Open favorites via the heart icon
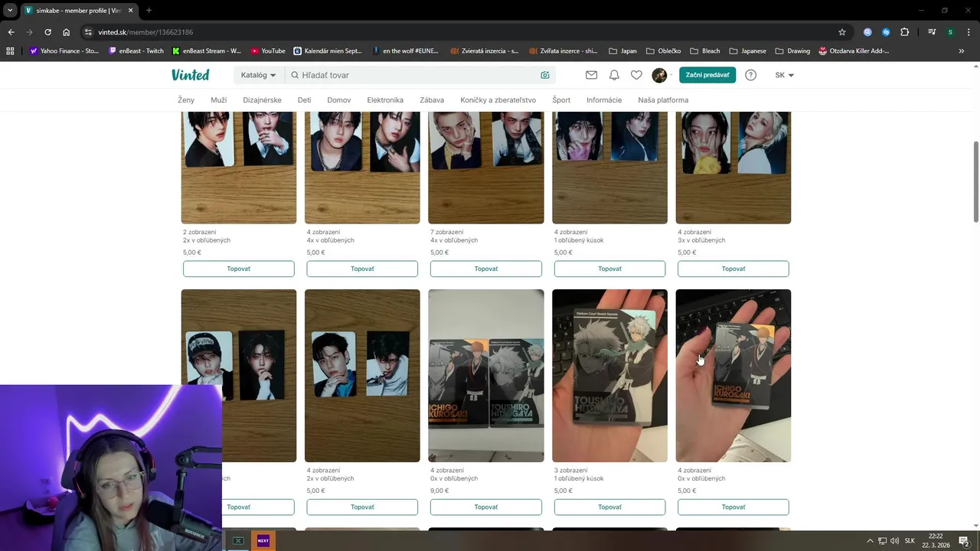Viewport: 980px width, 551px height. coord(636,75)
